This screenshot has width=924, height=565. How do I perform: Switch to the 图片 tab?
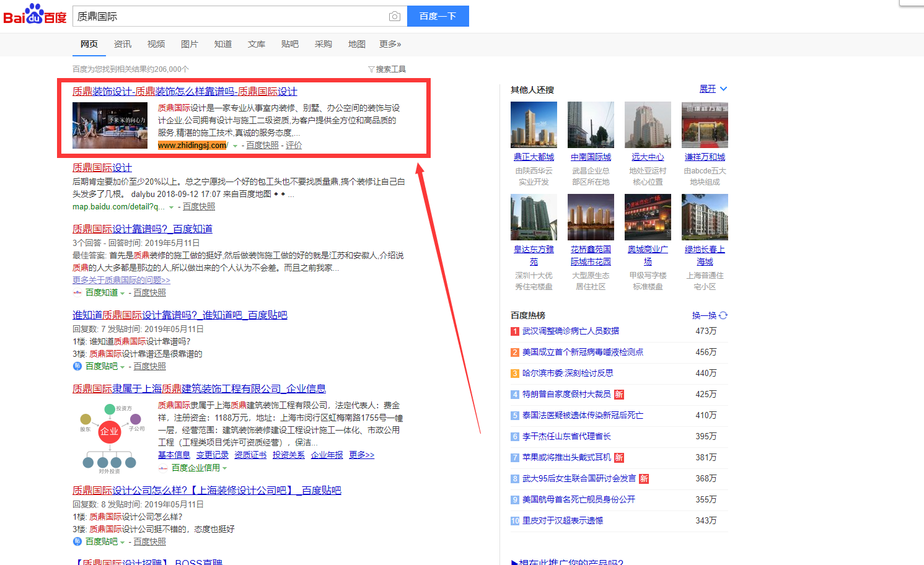click(x=190, y=44)
